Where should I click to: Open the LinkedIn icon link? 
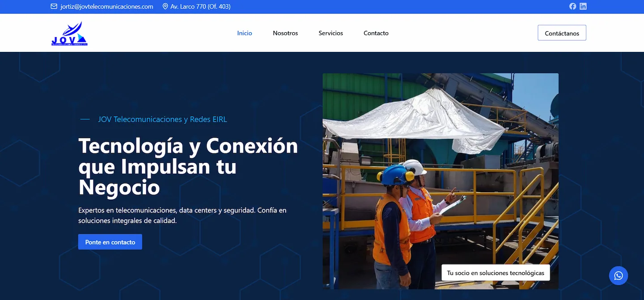click(583, 6)
